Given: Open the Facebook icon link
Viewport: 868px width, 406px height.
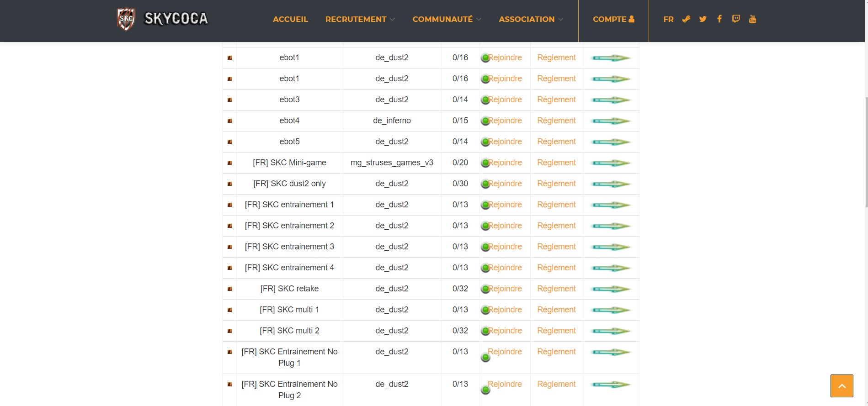Looking at the screenshot, I should pyautogui.click(x=719, y=19).
